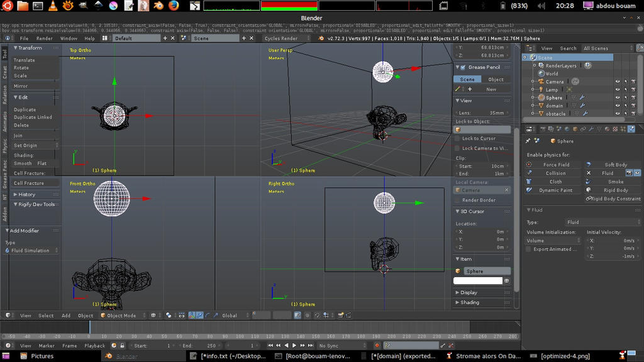Toggle Fluid viewport visibility eye button
This screenshot has width=644, height=362.
click(x=636, y=173)
